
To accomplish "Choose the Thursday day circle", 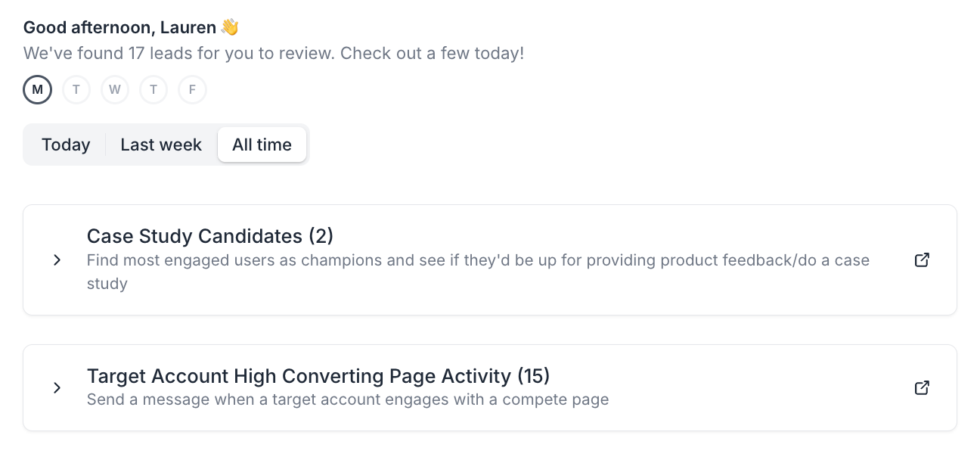I will pyautogui.click(x=154, y=91).
